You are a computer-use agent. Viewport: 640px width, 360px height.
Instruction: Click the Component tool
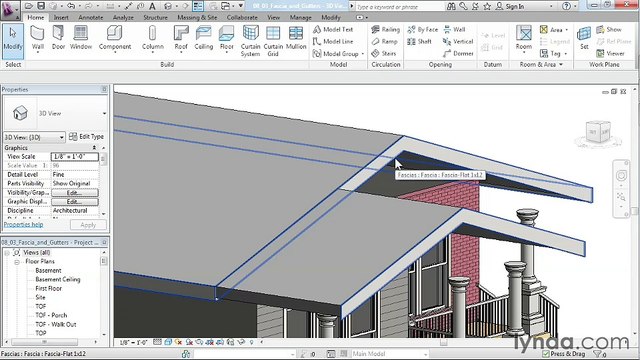click(x=115, y=38)
